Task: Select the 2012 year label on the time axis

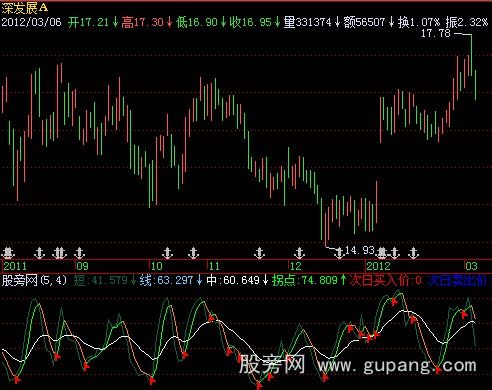Action: tap(378, 266)
